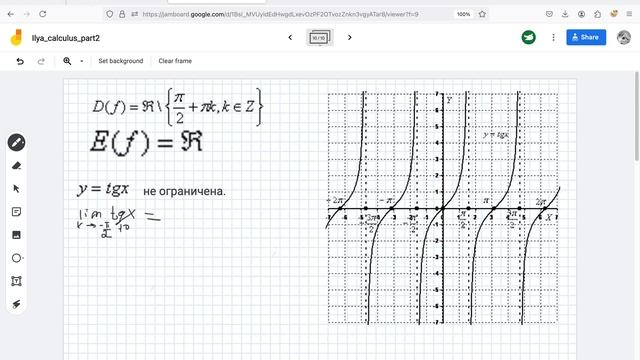Viewport: 640px width, 360px height.
Task: Click the site padlock icon
Action: 122,14
